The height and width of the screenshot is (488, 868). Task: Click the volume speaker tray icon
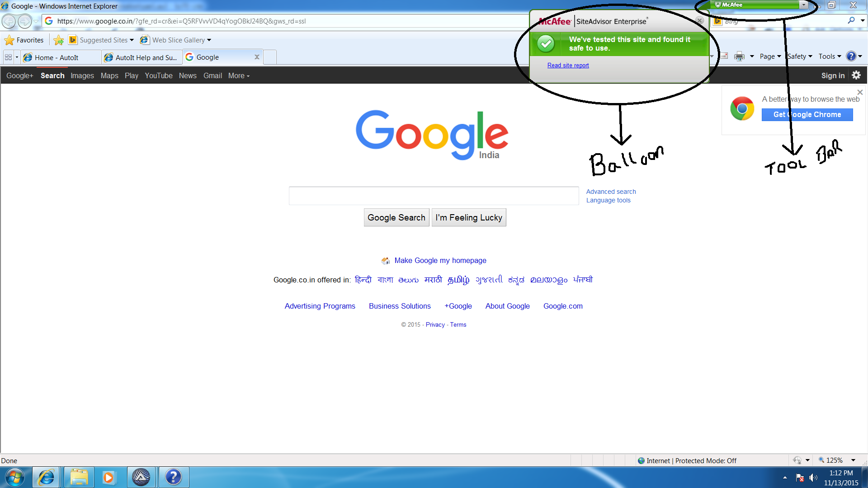[813, 478]
